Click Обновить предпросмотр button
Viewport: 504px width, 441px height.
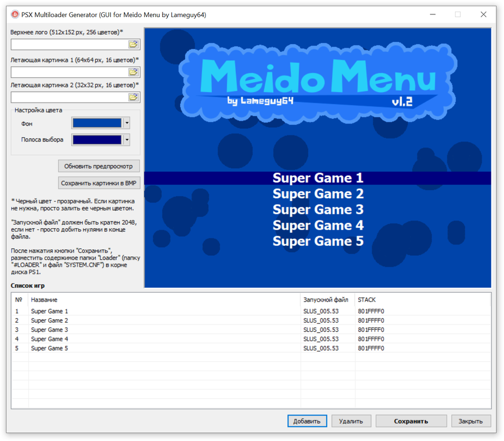tap(99, 166)
